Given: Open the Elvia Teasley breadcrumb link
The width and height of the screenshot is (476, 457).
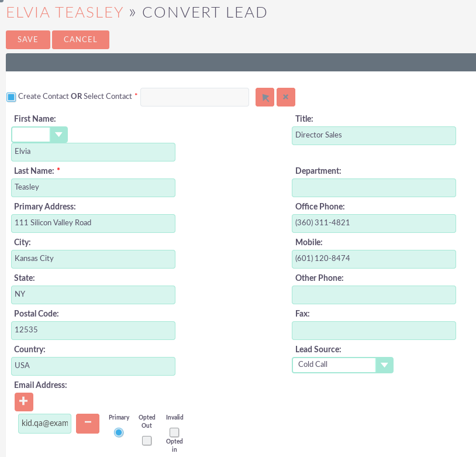Looking at the screenshot, I should point(64,12).
